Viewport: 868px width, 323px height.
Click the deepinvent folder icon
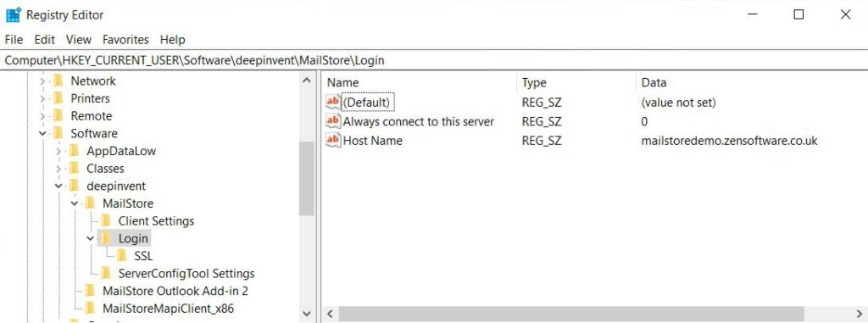pos(75,187)
